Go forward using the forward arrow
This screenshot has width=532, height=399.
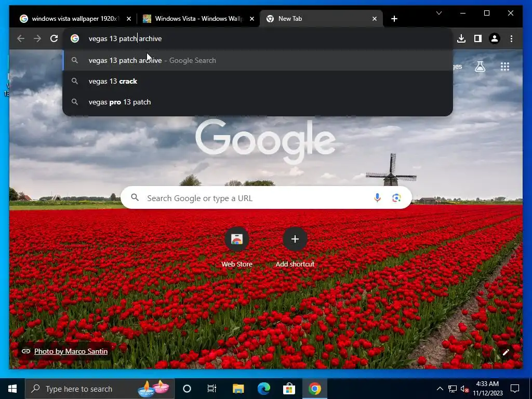click(x=37, y=38)
